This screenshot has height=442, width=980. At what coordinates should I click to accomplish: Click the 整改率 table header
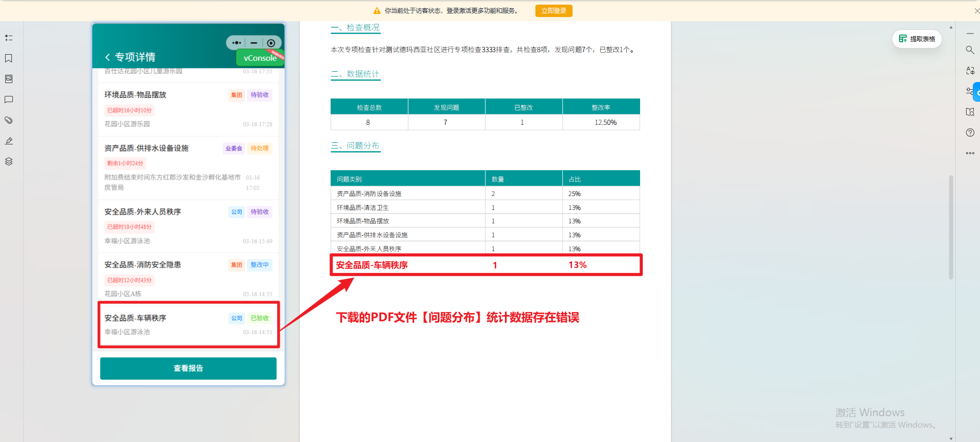(x=601, y=107)
